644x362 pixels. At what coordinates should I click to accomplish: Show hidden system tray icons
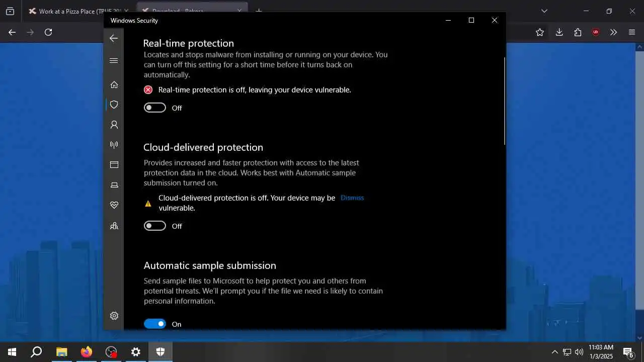[555, 352]
